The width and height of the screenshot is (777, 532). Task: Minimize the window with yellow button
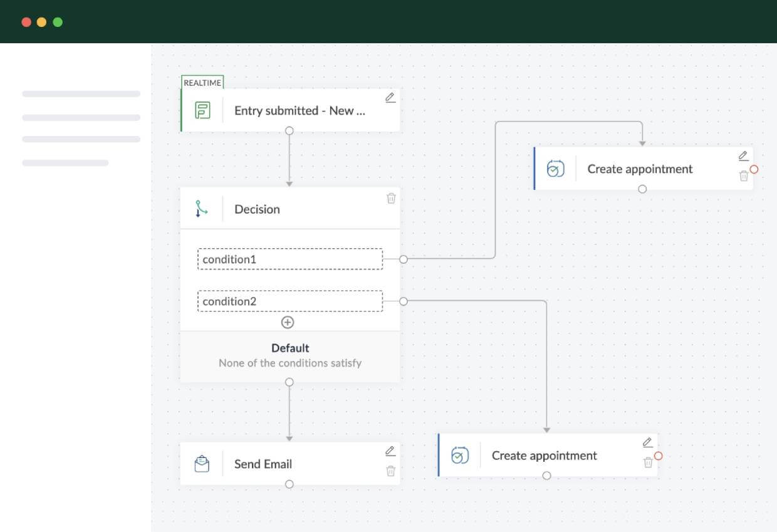click(42, 22)
